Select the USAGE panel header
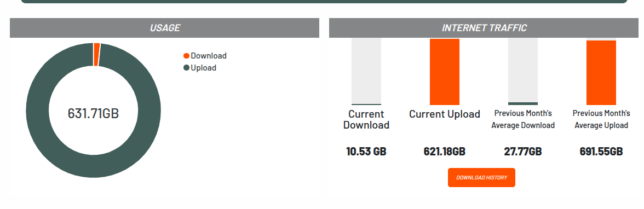The height and width of the screenshot is (209, 644). coord(164,28)
